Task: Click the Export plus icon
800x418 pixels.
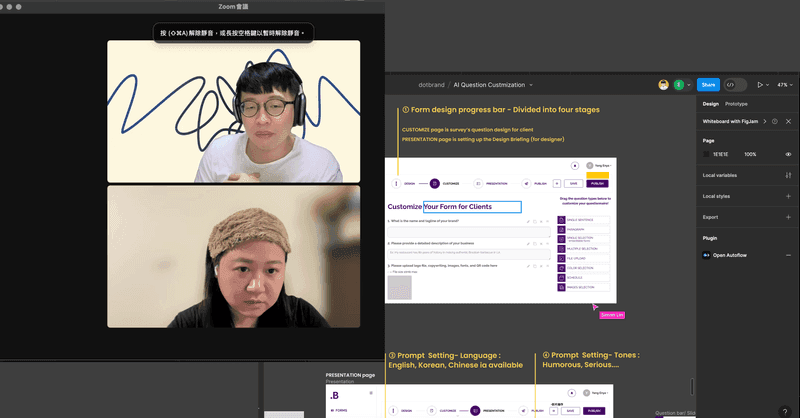Action: (788, 217)
